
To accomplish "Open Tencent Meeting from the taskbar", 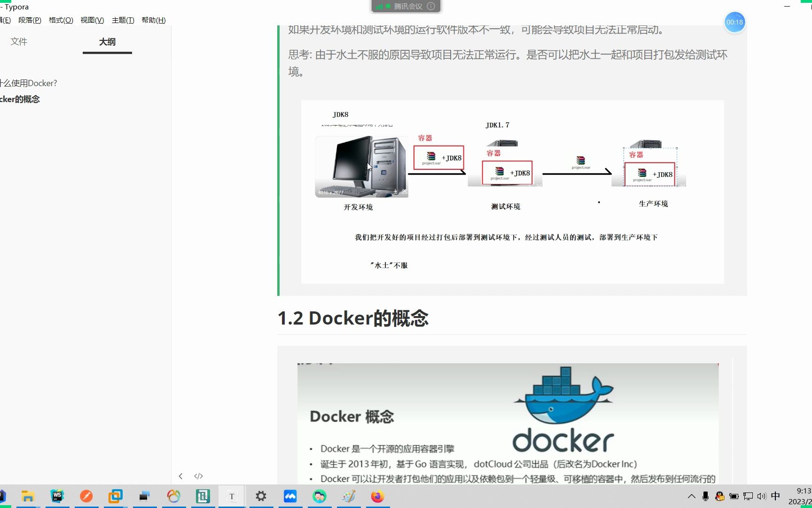I will tap(290, 496).
